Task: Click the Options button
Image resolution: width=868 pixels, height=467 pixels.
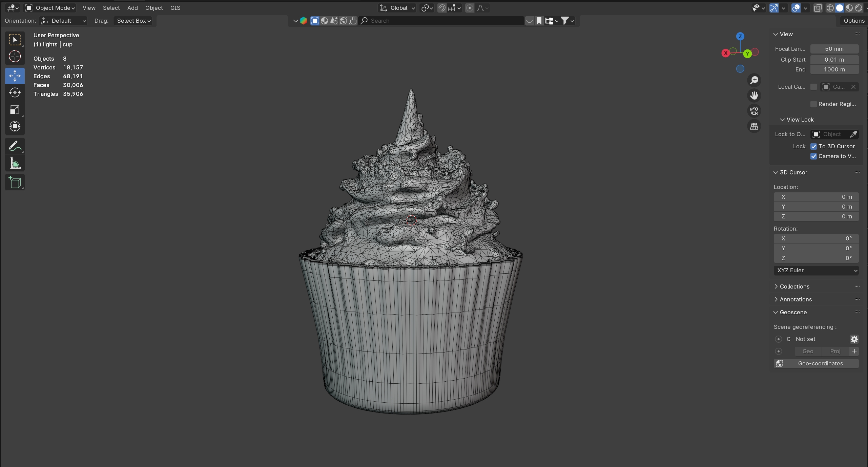Action: coord(854,21)
